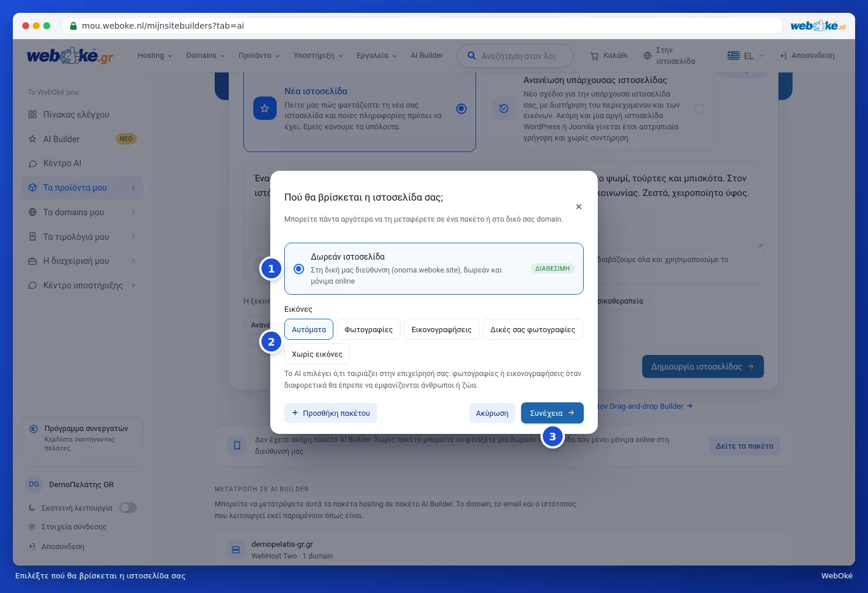868x593 pixels.
Task: Select the Δωρεάν ιστοσελίδα radio option
Action: coord(299,269)
